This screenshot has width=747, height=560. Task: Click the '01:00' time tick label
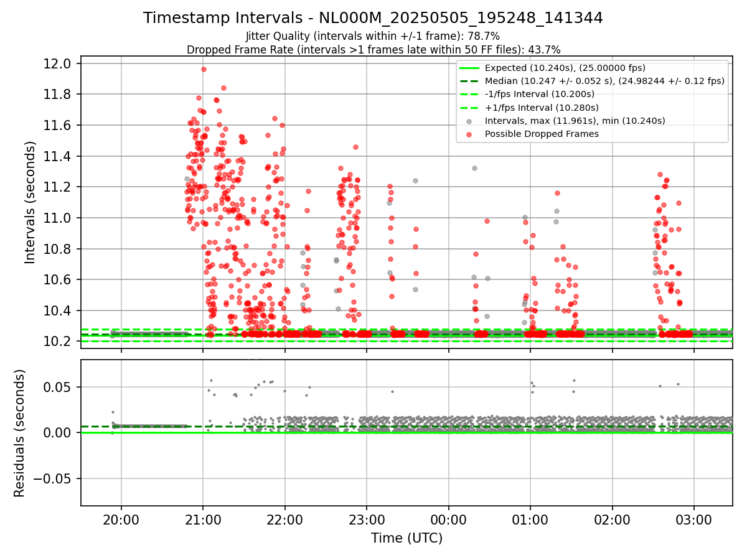tap(530, 520)
